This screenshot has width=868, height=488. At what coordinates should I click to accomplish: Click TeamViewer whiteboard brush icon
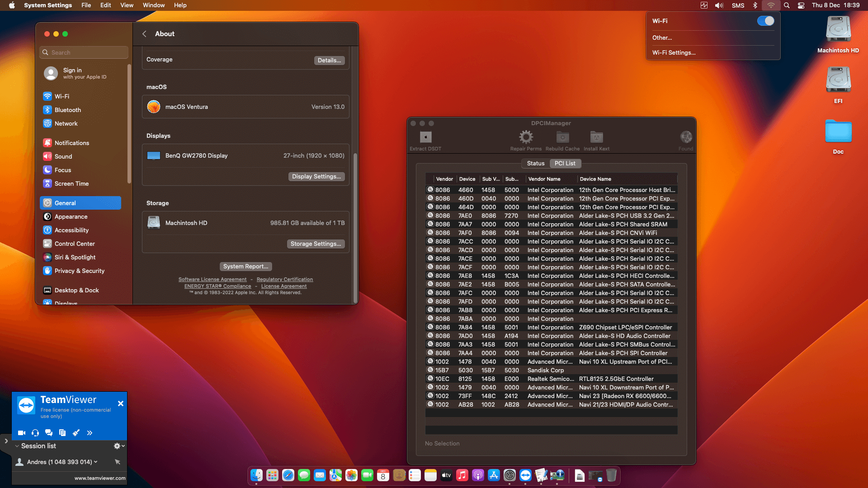pyautogui.click(x=76, y=433)
